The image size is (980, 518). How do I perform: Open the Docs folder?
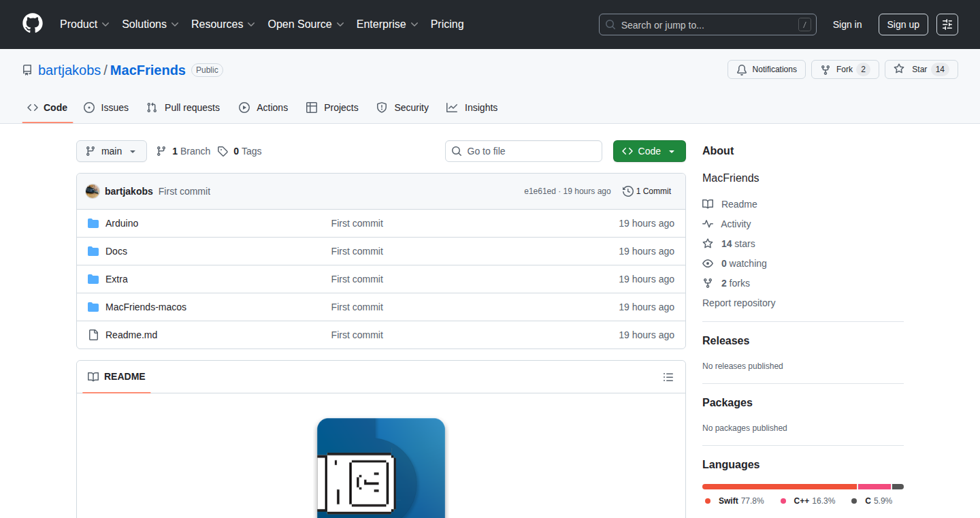[116, 251]
